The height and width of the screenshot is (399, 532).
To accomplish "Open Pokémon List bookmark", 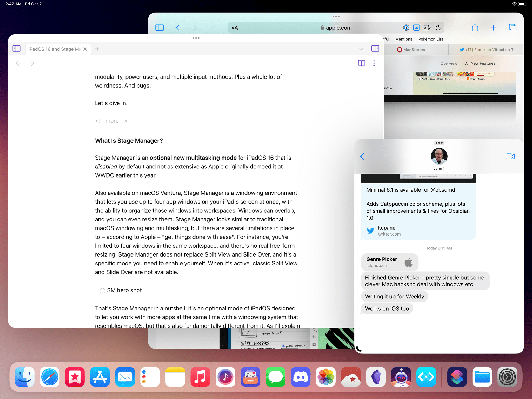I will (430, 39).
